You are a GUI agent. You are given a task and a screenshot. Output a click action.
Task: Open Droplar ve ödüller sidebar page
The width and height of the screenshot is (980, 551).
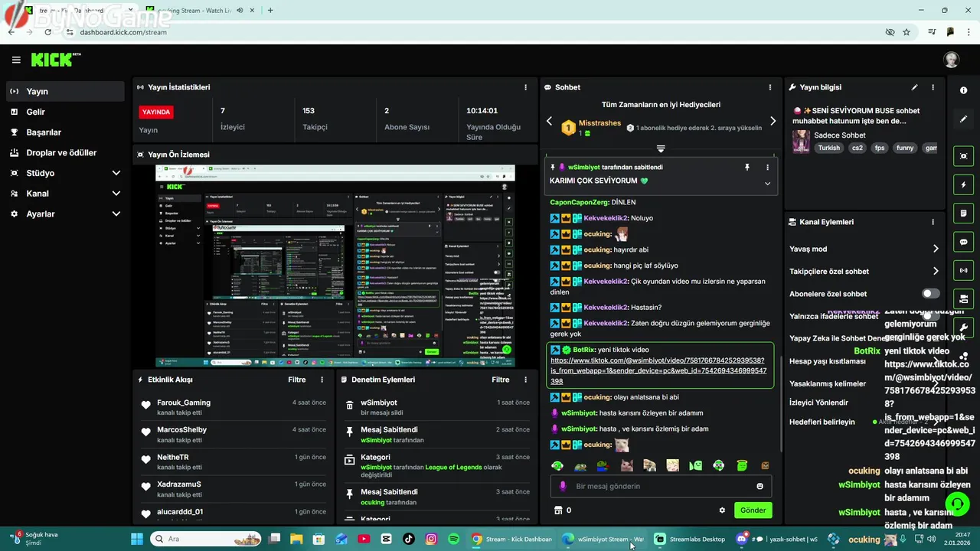pyautogui.click(x=65, y=152)
